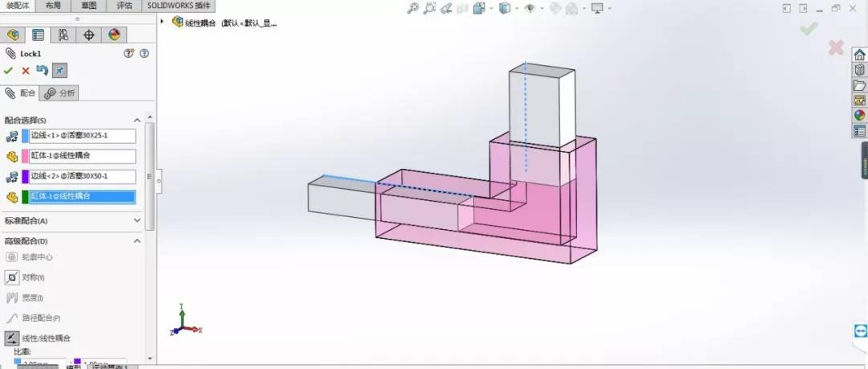868x369 pixels.
Task: Open the PropertyManager tab icon
Action: tap(38, 35)
